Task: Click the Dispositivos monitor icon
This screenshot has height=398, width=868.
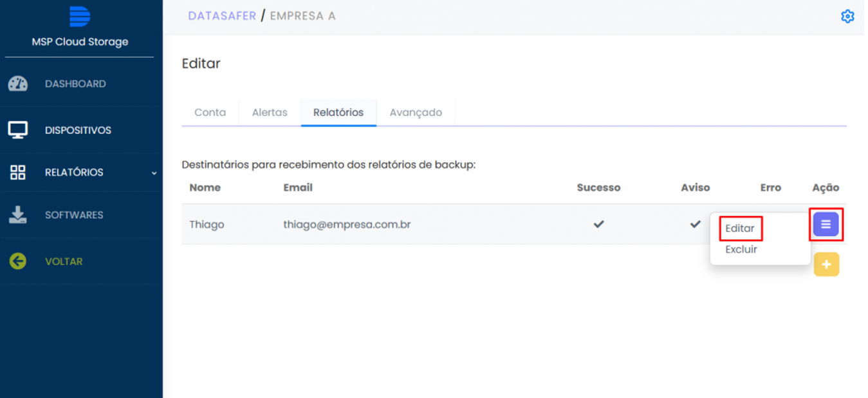Action: [18, 130]
